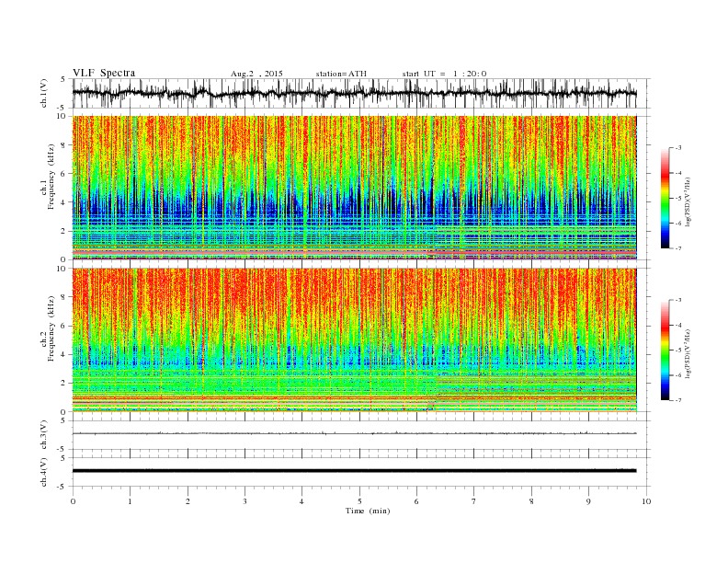Click time axis tick label "3"
The width and height of the screenshot is (728, 563).
(245, 501)
